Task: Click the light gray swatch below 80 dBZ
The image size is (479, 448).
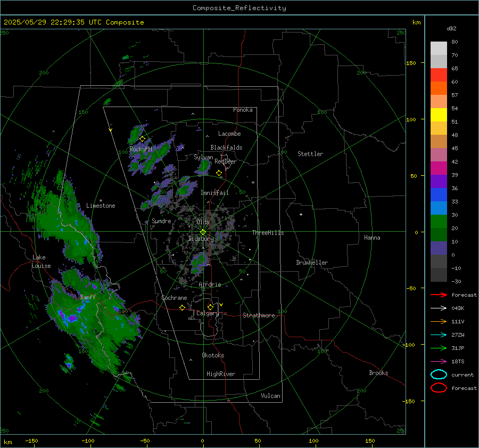Action: 439,48
